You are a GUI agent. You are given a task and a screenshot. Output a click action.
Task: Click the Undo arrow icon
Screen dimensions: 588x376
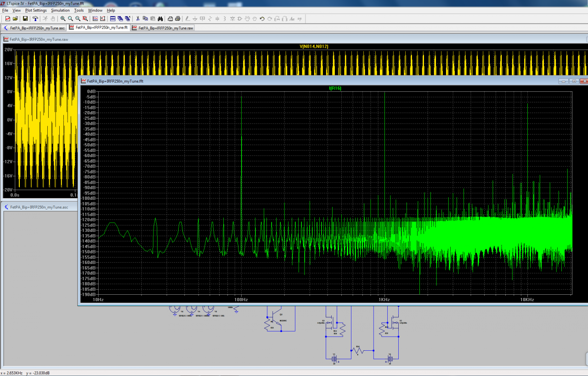[262, 19]
